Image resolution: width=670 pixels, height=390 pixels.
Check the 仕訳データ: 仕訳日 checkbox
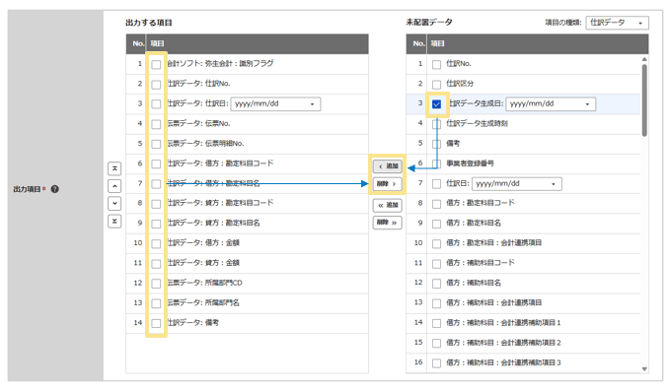coord(156,104)
